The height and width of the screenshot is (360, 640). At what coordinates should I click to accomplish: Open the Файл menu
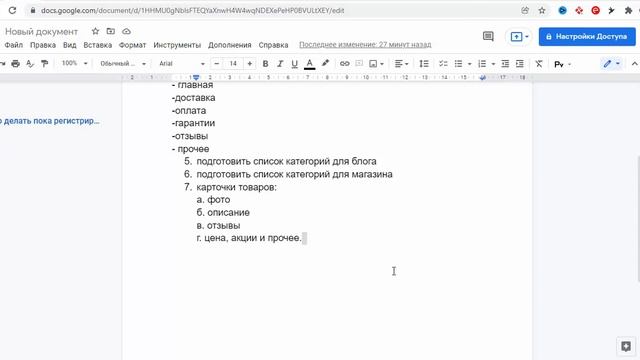[13, 45]
